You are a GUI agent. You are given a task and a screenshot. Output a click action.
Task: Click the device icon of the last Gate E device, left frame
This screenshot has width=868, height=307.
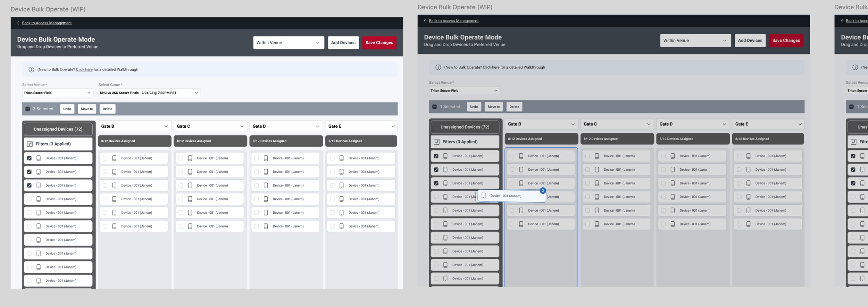click(341, 226)
